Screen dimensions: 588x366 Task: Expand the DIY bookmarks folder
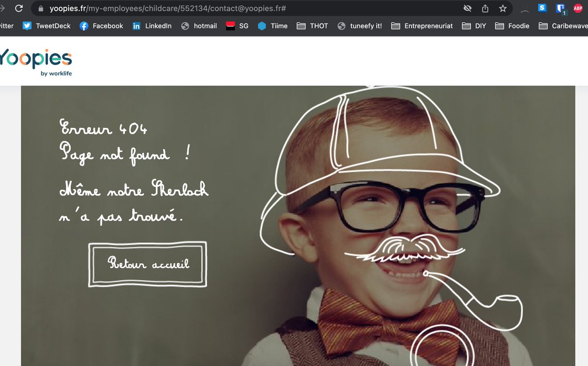[x=474, y=26]
